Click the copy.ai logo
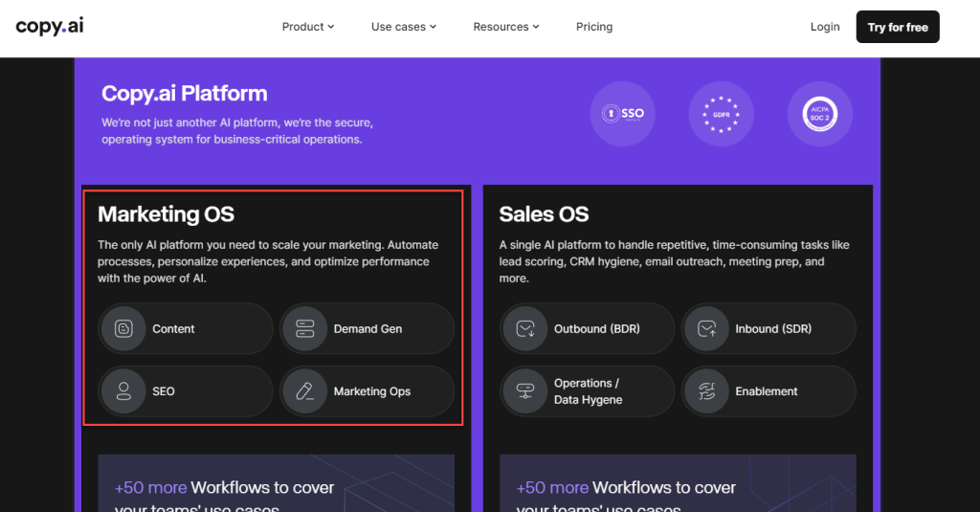 coord(50,26)
